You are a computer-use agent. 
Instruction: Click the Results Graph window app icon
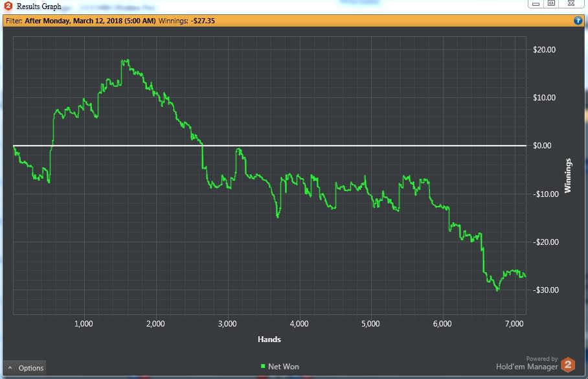(x=8, y=6)
